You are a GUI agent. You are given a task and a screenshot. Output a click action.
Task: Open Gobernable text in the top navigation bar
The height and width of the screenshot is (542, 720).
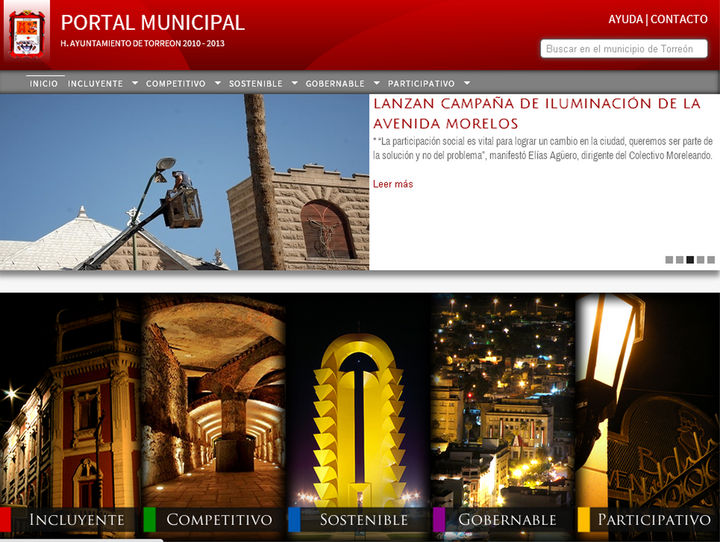tap(335, 84)
